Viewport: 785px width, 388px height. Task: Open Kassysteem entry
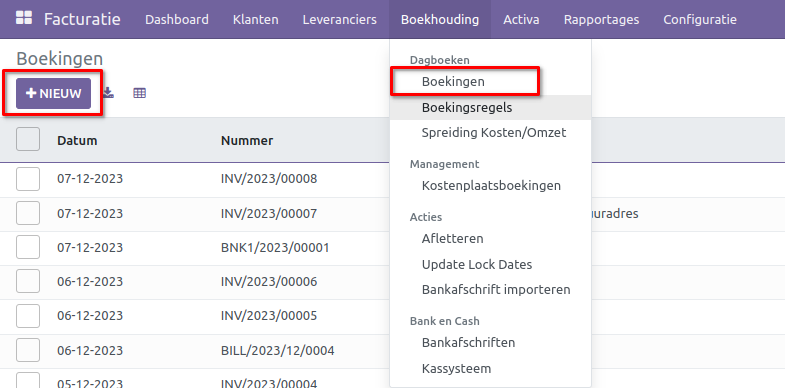[456, 369]
